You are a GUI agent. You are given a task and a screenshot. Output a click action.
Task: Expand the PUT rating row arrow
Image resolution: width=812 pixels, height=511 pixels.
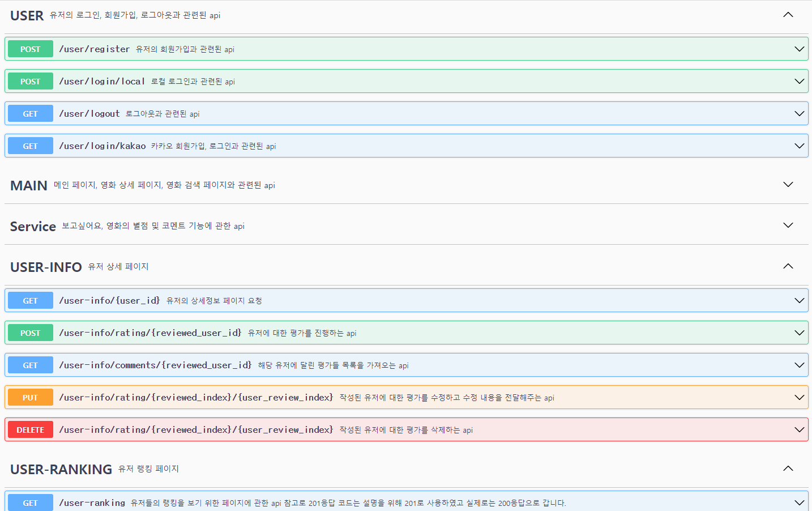[x=800, y=398]
